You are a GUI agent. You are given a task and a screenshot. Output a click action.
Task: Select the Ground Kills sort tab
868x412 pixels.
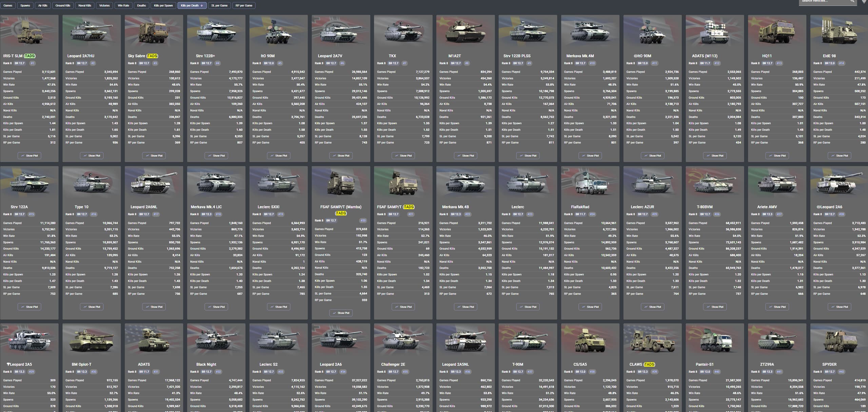pyautogui.click(x=63, y=5)
